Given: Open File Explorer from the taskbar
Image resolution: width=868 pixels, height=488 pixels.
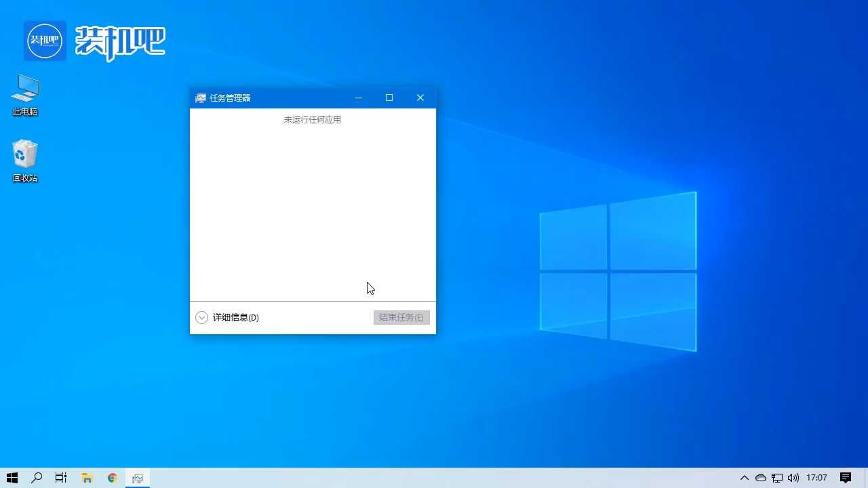Looking at the screenshot, I should (87, 478).
